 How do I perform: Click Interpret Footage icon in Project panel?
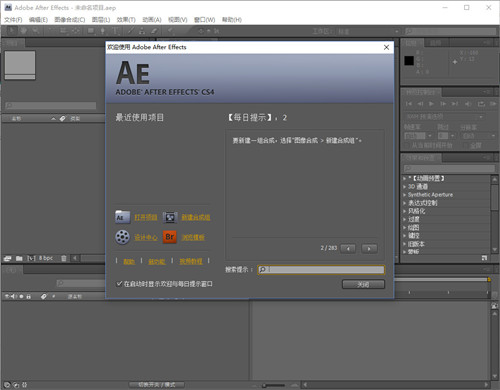pos(8,258)
